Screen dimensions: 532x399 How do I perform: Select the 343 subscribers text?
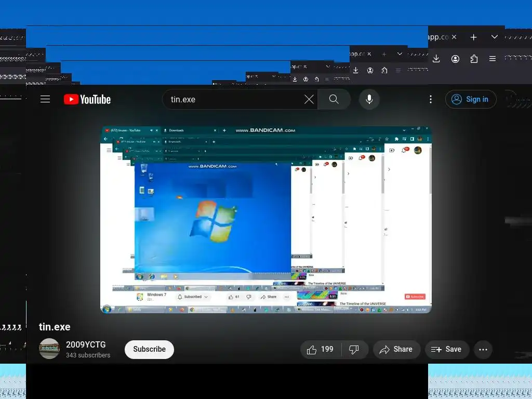[88, 355]
